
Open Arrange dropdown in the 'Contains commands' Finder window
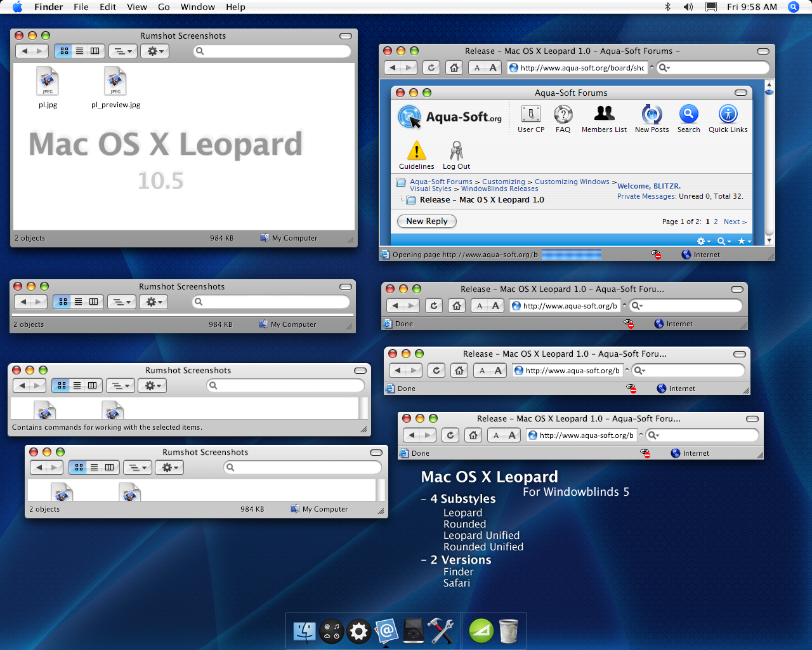121,385
